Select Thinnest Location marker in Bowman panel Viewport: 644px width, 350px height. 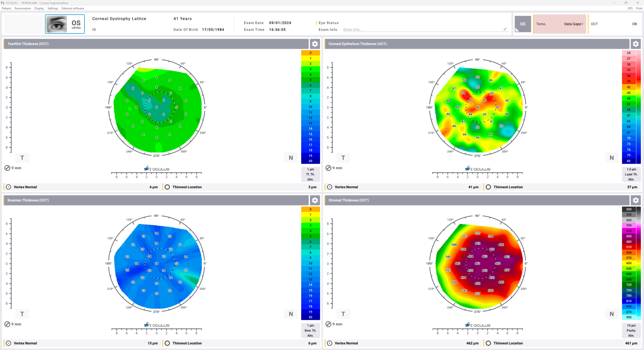coord(167,343)
